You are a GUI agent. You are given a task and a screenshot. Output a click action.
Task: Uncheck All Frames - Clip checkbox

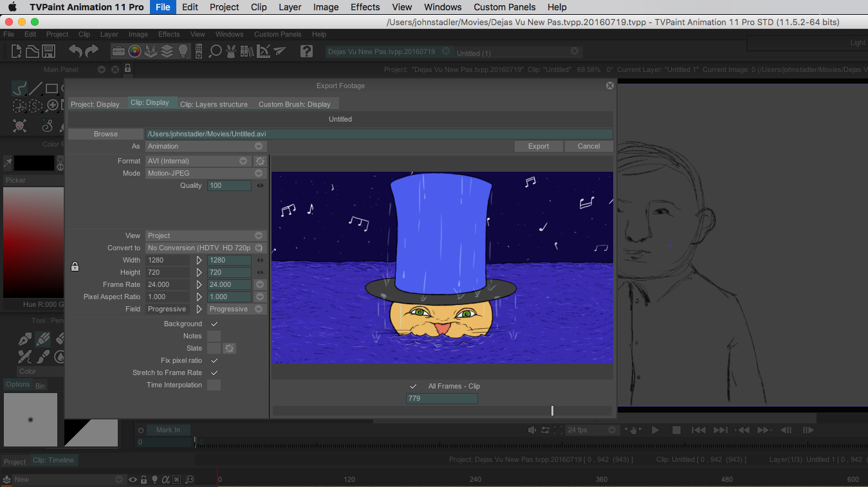pyautogui.click(x=413, y=386)
